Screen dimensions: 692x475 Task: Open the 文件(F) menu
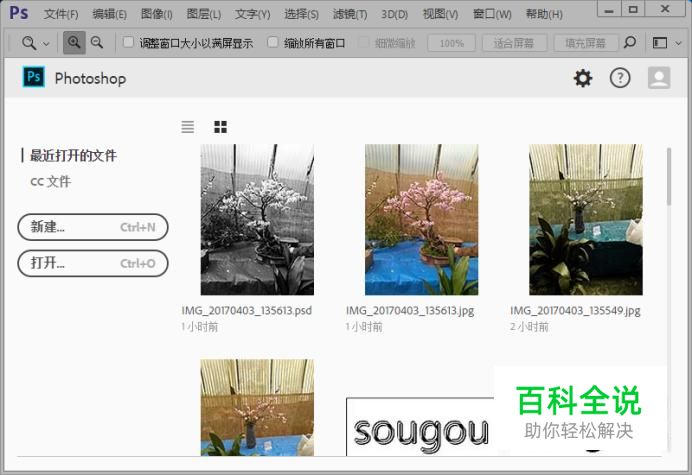(61, 14)
